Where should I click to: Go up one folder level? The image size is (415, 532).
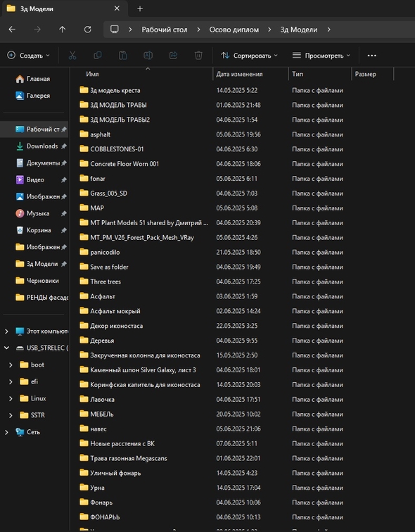coord(63,30)
